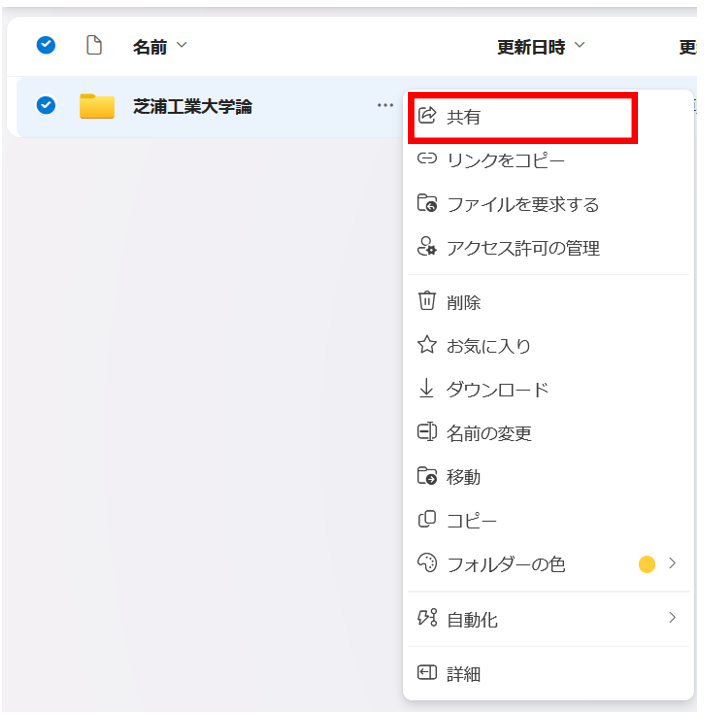Image resolution: width=704 pixels, height=717 pixels.
Task: Expand the フォルダーの色 submenu arrow
Action: pyautogui.click(x=672, y=563)
